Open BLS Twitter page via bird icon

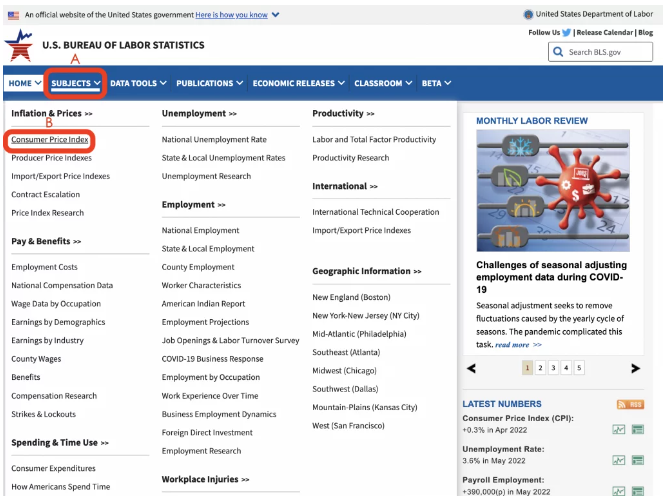566,33
